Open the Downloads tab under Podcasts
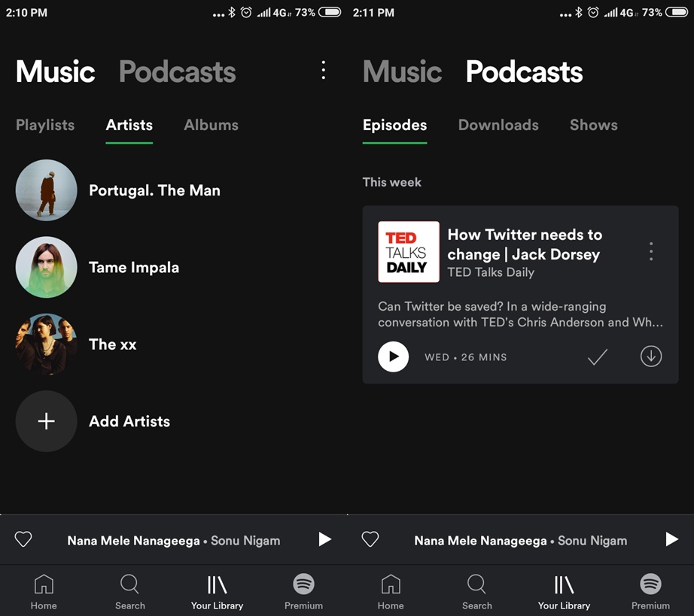Image resolution: width=694 pixels, height=616 pixels. point(498,125)
